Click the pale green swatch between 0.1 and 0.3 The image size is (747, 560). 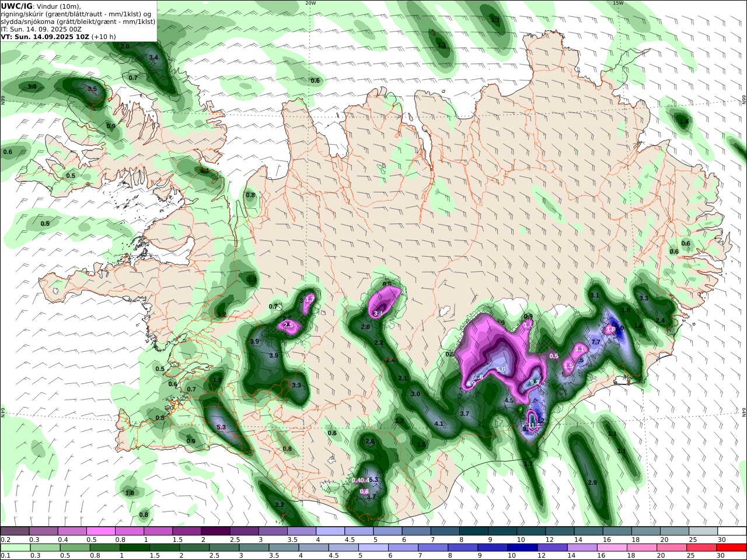(15, 547)
